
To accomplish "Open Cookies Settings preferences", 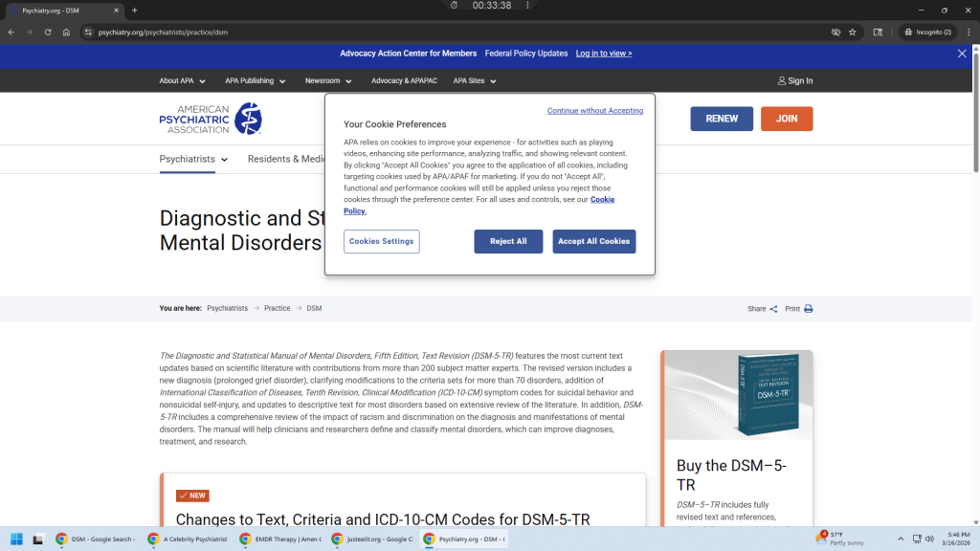I will tap(381, 241).
